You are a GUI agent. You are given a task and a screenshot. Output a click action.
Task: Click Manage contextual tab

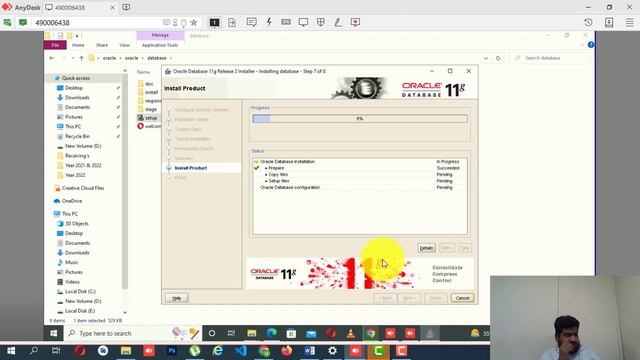pos(160,36)
